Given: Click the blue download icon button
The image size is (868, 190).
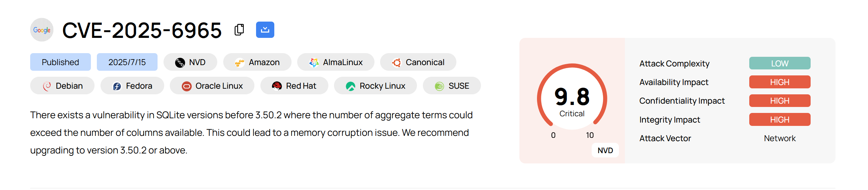Looking at the screenshot, I should (265, 30).
